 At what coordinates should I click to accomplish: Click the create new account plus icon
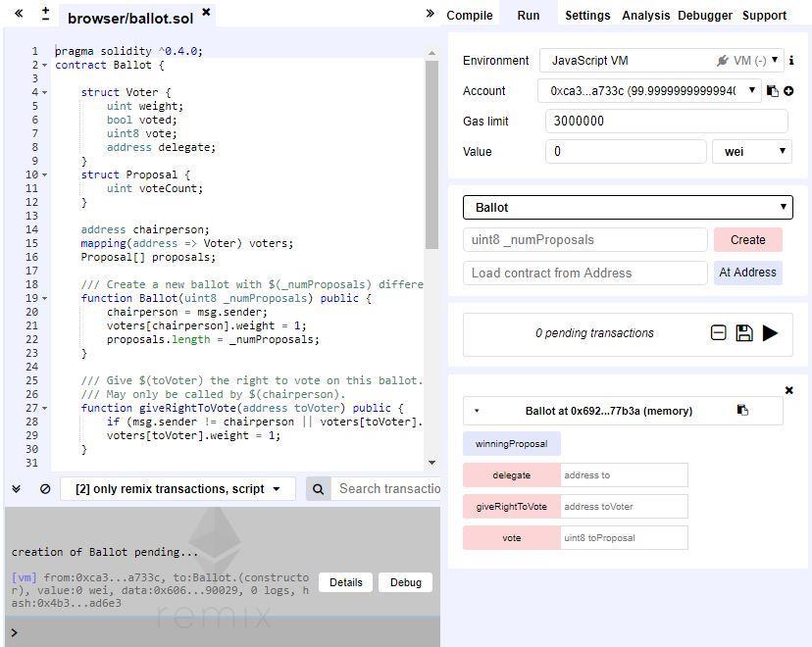(x=788, y=91)
